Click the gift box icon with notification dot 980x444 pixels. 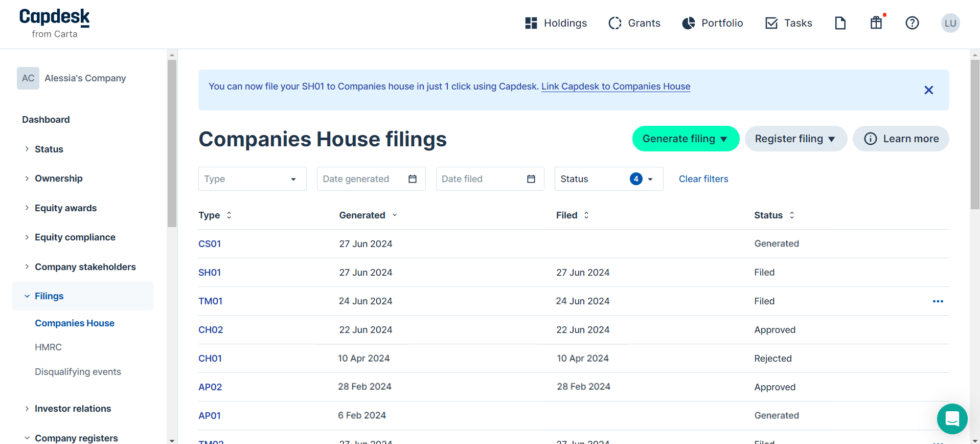876,23
